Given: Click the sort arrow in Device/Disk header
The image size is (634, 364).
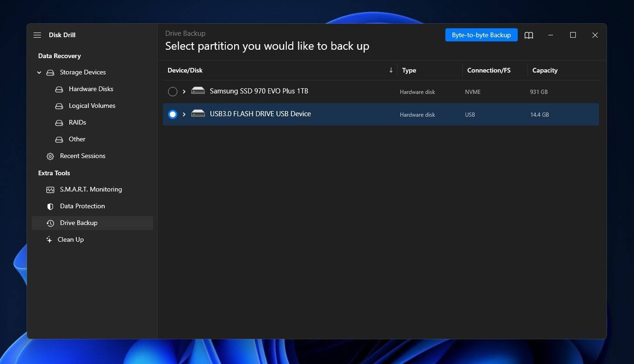Looking at the screenshot, I should [x=391, y=70].
